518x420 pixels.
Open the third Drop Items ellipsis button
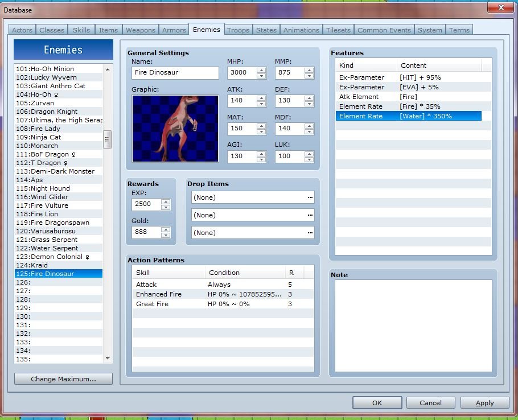click(310, 233)
